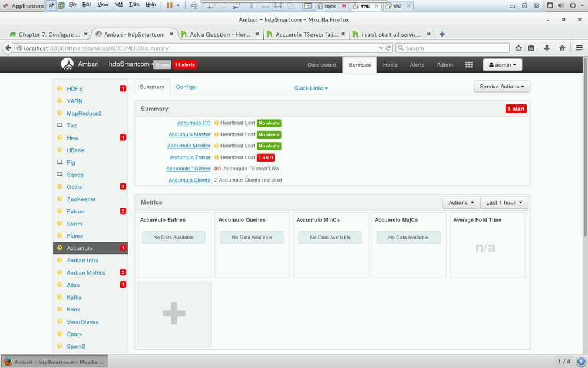Add a metrics widget with the plus tile
Screen dimensions: 588x368
(174, 314)
